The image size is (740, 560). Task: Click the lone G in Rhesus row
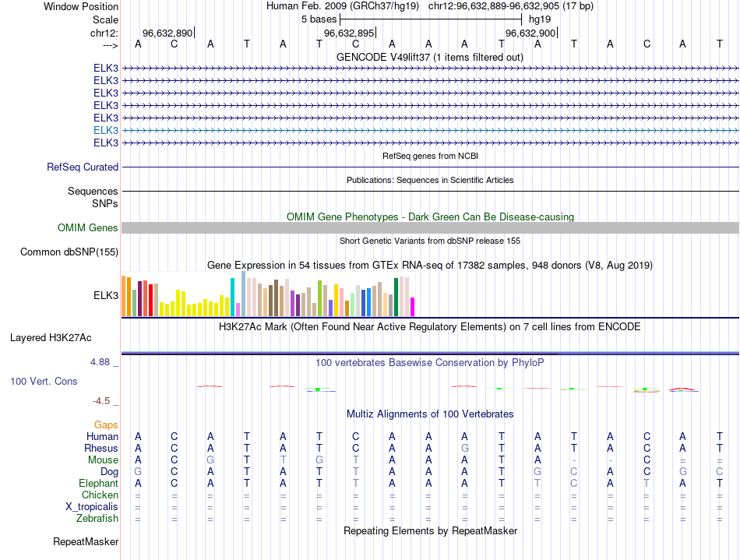click(x=465, y=448)
